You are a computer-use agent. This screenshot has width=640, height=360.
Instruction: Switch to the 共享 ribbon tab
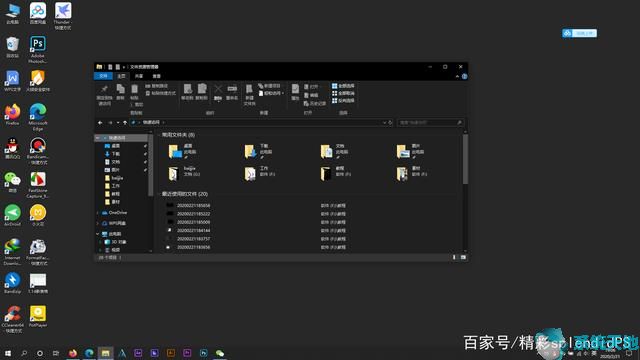(139, 76)
